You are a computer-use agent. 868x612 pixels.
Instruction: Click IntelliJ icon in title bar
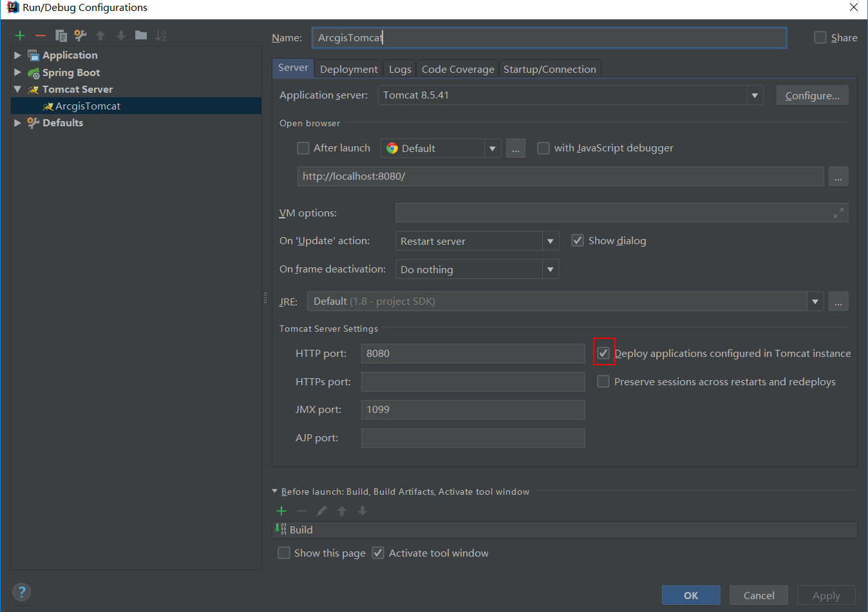point(12,7)
